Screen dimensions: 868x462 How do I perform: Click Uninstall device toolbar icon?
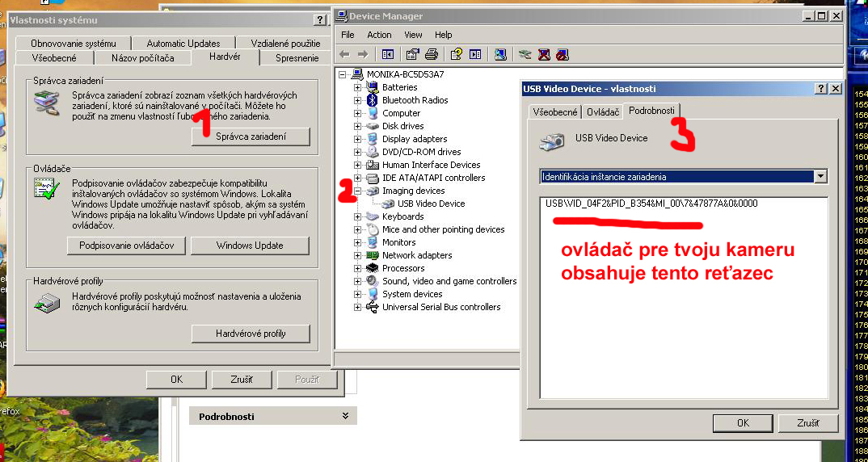(544, 54)
